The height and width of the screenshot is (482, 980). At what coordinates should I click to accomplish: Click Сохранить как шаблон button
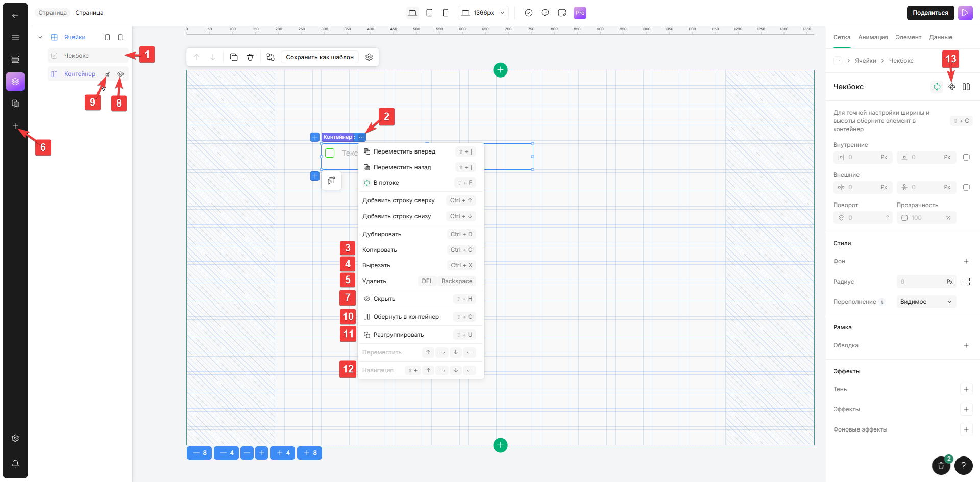point(320,57)
